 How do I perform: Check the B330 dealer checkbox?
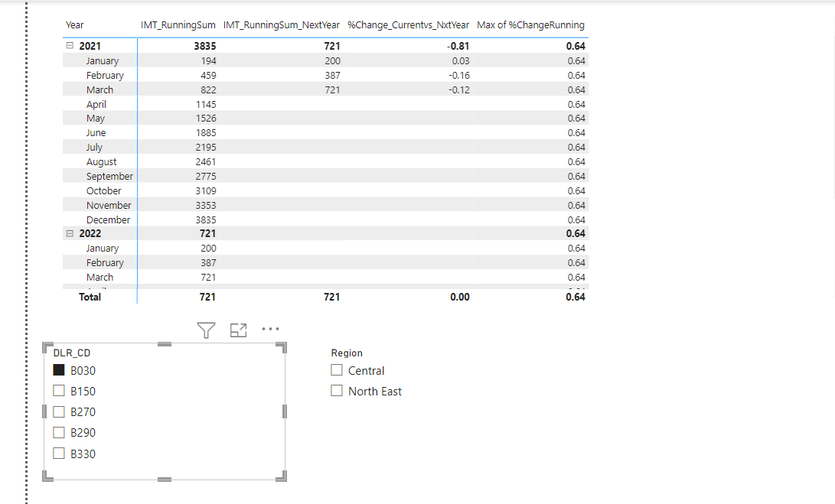pos(59,454)
